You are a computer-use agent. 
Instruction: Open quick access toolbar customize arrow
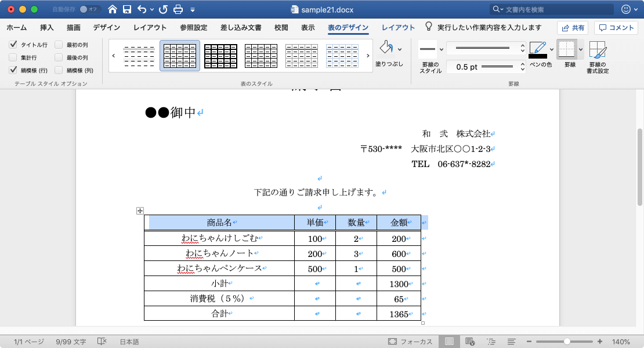pyautogui.click(x=193, y=10)
